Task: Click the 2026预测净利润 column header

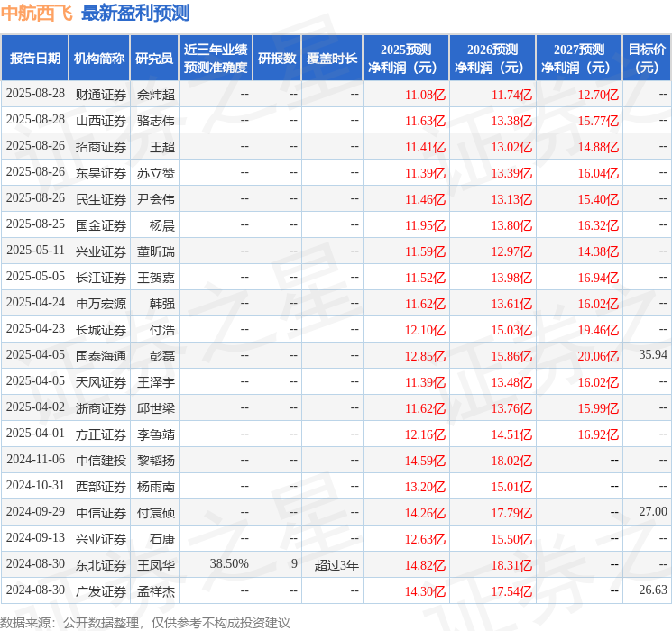Action: (492, 59)
